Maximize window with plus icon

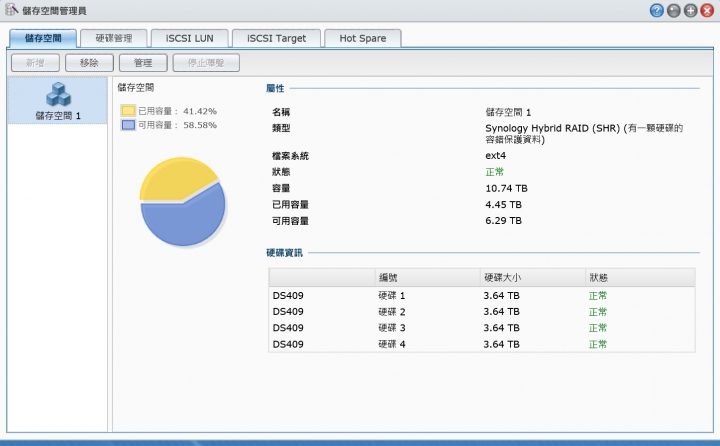click(x=691, y=11)
